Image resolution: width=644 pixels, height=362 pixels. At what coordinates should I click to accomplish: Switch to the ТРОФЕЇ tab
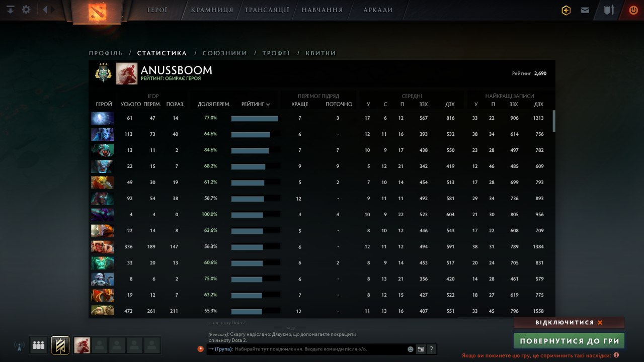point(276,53)
